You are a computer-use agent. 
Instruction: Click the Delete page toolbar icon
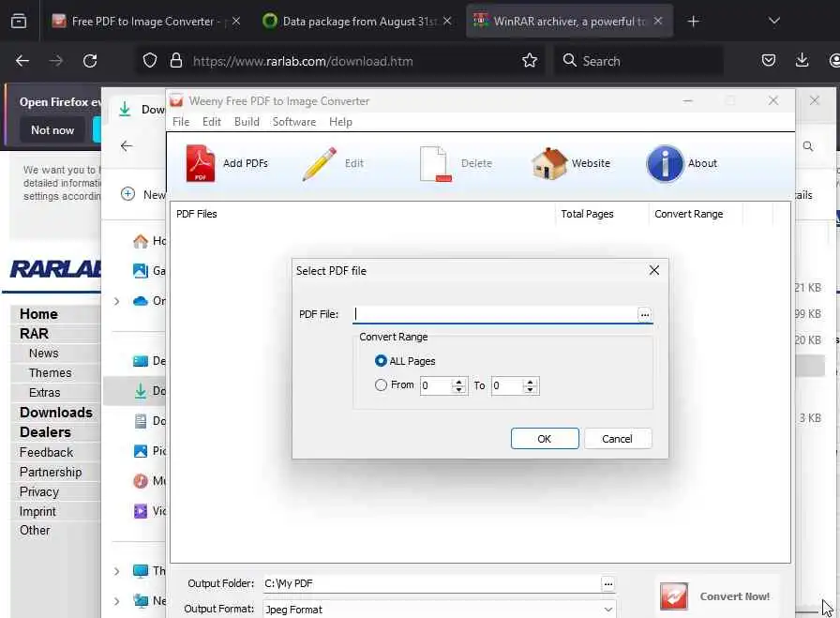click(x=434, y=163)
